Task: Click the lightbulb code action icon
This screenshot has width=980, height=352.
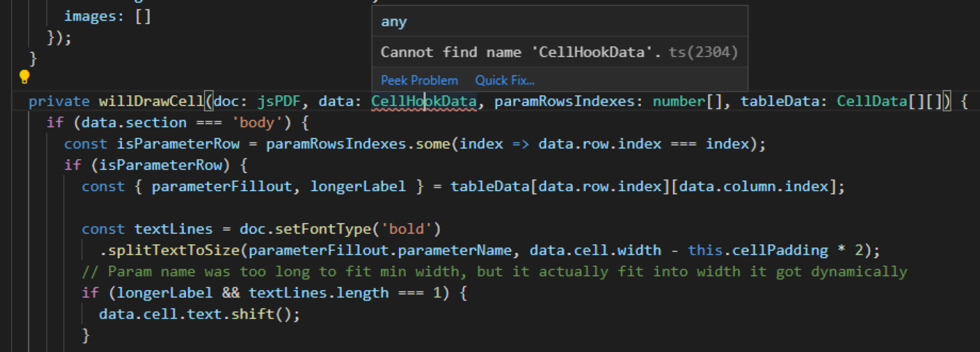Action: (x=25, y=77)
